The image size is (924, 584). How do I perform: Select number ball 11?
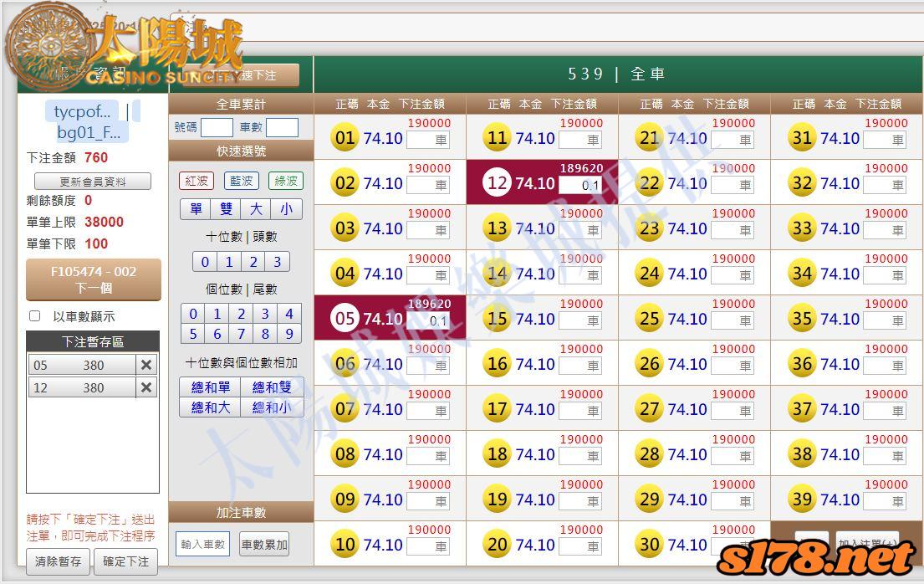tap(498, 137)
